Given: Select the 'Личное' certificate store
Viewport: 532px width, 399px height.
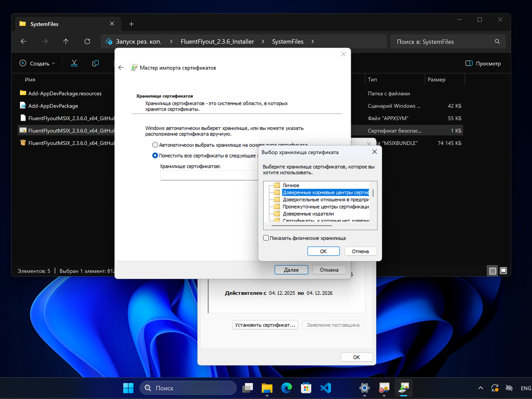Looking at the screenshot, I should click(291, 185).
